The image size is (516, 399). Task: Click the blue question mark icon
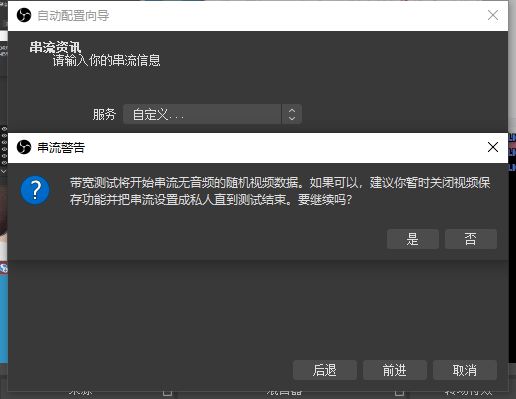click(35, 190)
